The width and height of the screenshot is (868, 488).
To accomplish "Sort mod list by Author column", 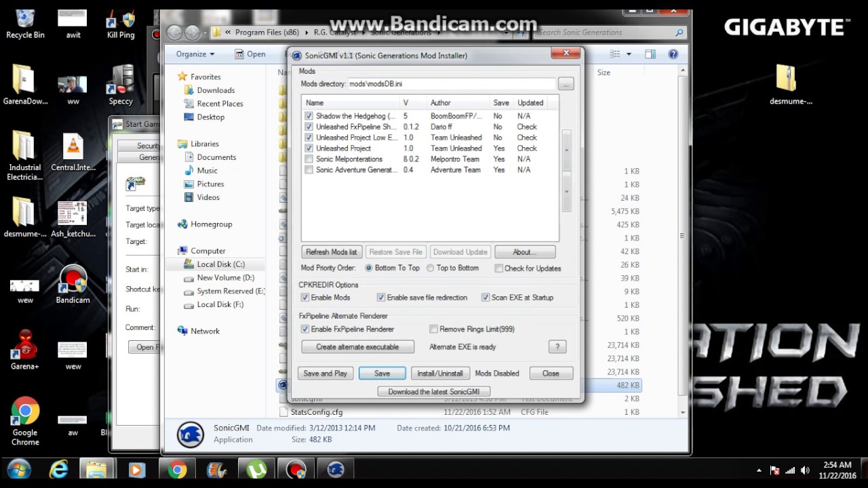I will click(458, 103).
